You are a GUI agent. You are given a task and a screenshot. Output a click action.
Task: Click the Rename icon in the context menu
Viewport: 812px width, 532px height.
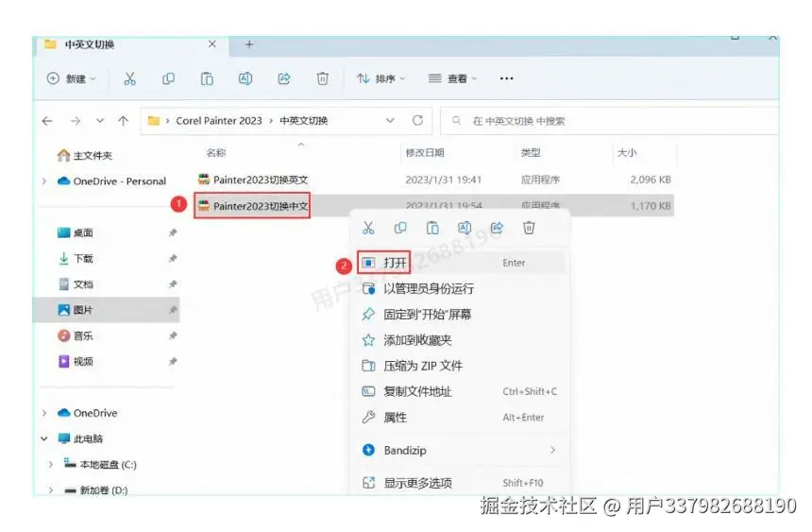coord(465,228)
